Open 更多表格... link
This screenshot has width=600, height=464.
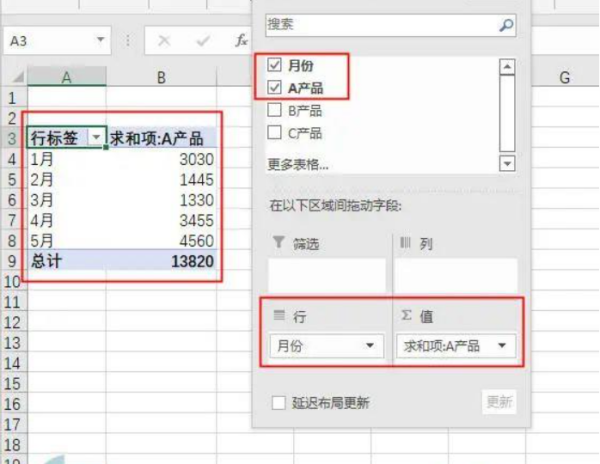pyautogui.click(x=298, y=164)
